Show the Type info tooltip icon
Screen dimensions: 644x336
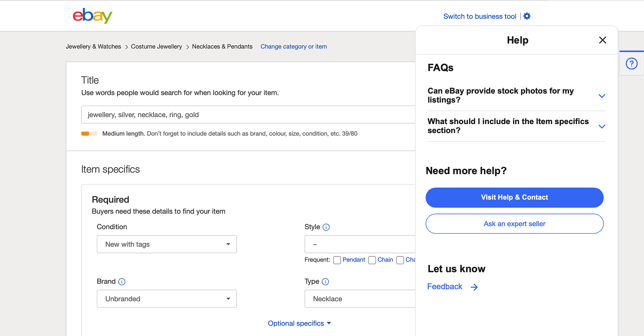click(x=326, y=282)
